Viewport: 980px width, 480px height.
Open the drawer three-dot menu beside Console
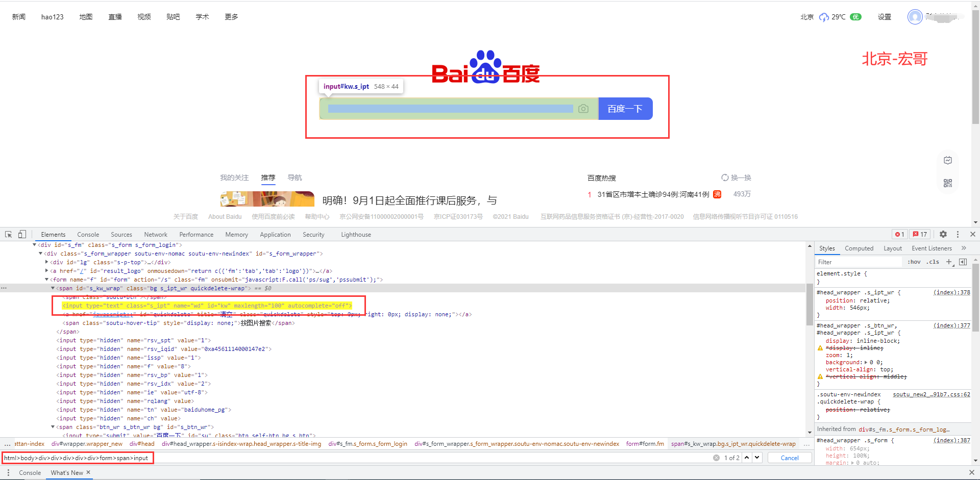click(x=8, y=473)
